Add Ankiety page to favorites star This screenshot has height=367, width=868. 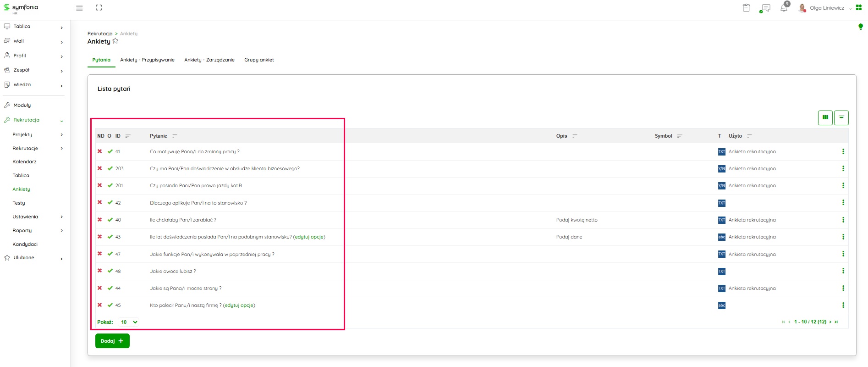(115, 41)
